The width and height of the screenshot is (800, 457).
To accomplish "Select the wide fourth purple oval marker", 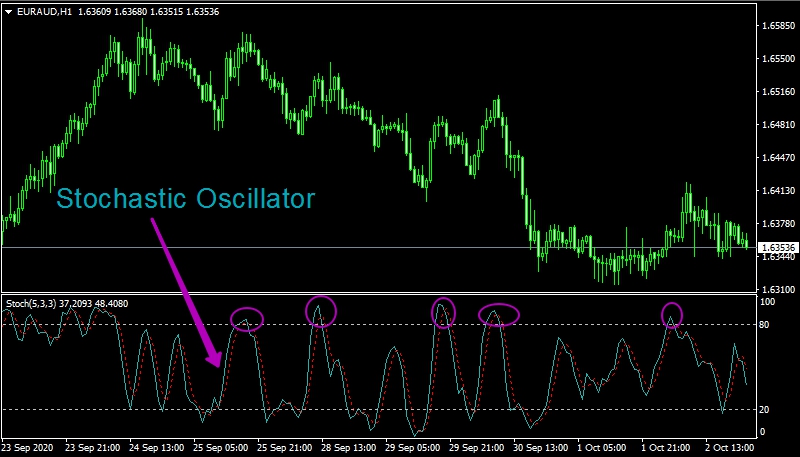I will coord(498,314).
